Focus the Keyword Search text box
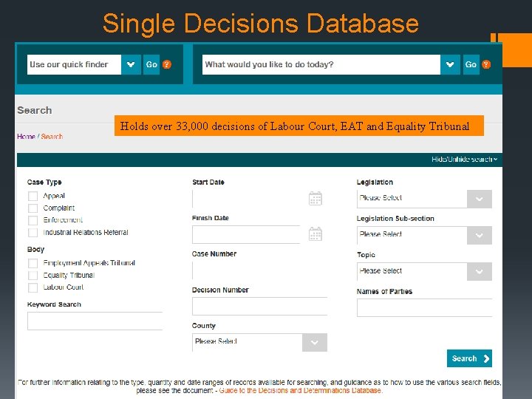Image resolution: width=532 pixels, height=399 pixels. point(95,321)
